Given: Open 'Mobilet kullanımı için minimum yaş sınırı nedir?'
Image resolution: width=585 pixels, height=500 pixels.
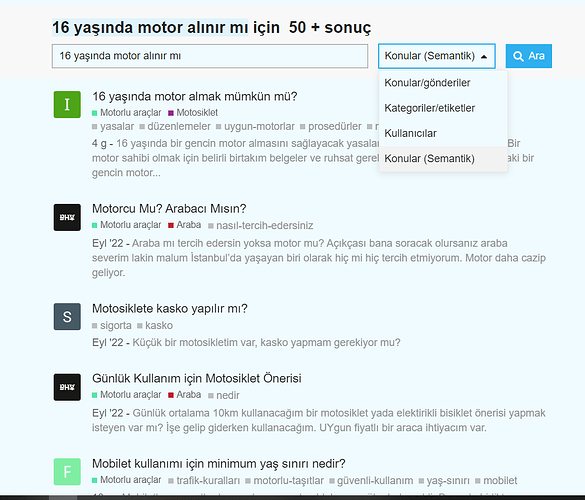Looking at the screenshot, I should point(219,463).
